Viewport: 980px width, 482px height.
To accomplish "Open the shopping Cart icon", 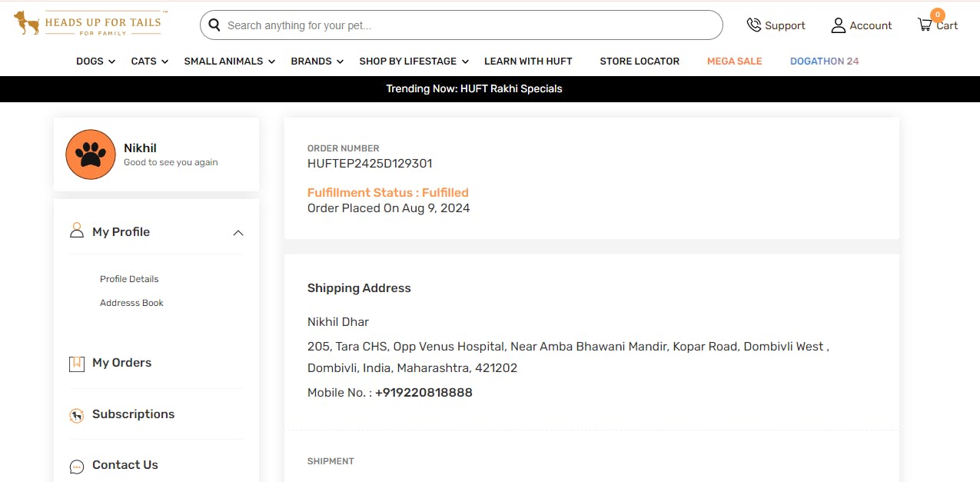I will [925, 25].
